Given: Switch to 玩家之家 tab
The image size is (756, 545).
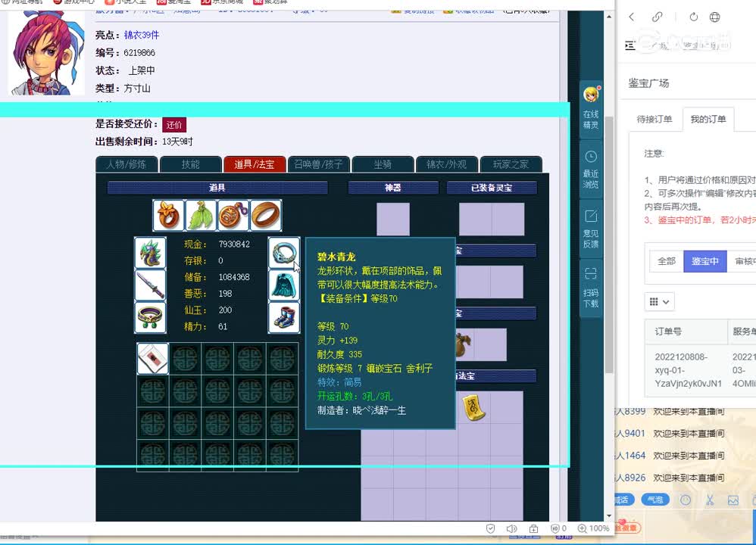Looking at the screenshot, I should tap(511, 164).
